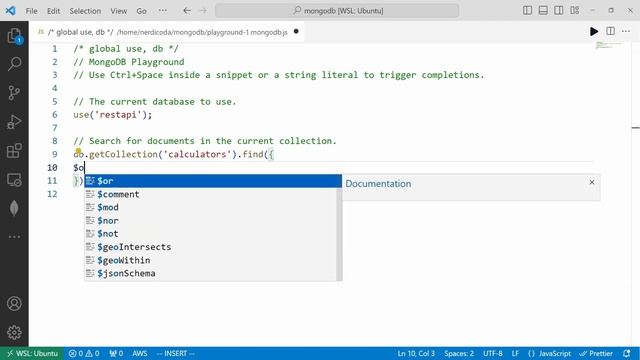Open the WSL: Ubuntu remote menu
Image resolution: width=640 pixels, height=360 pixels.
32,353
